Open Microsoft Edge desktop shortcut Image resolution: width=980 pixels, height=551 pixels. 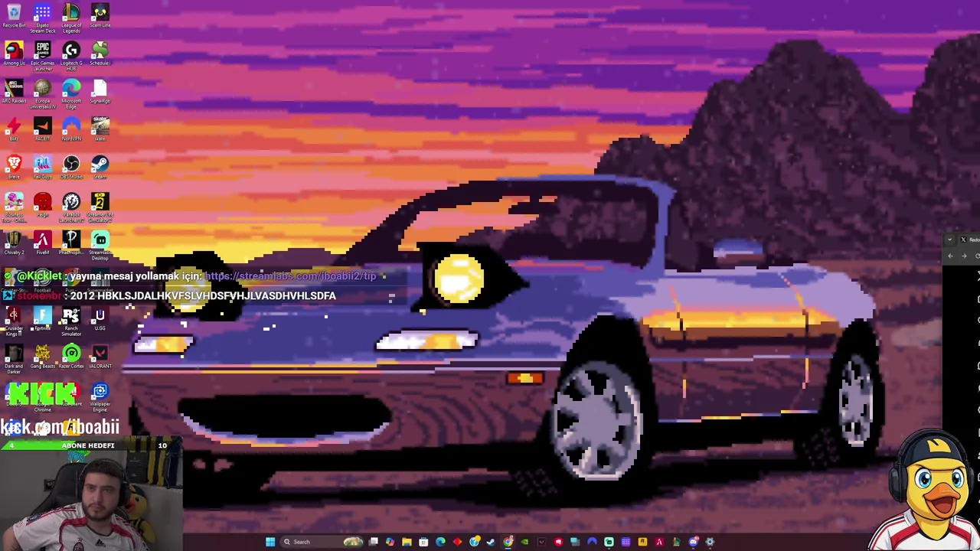tap(71, 94)
